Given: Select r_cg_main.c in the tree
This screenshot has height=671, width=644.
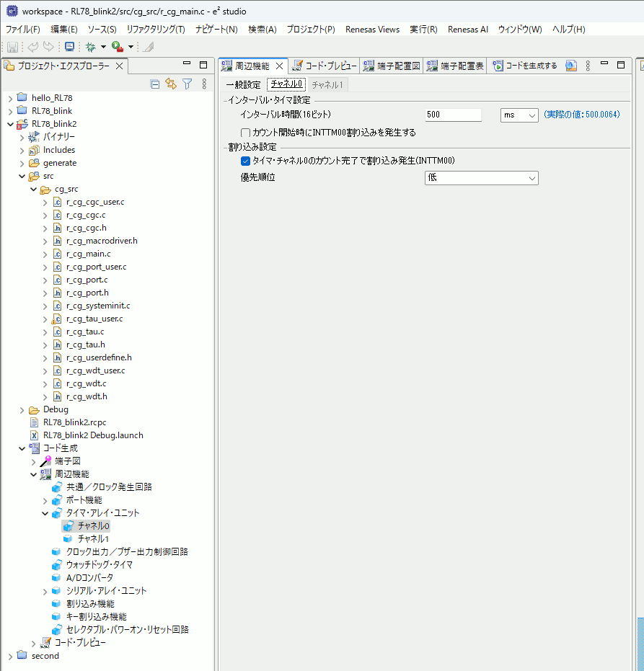Looking at the screenshot, I should point(88,254).
